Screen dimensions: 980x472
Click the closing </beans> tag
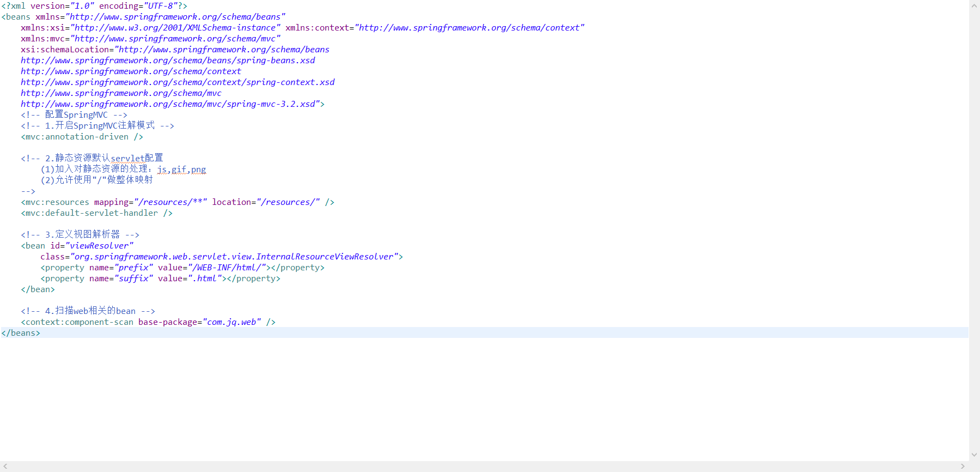click(x=21, y=333)
